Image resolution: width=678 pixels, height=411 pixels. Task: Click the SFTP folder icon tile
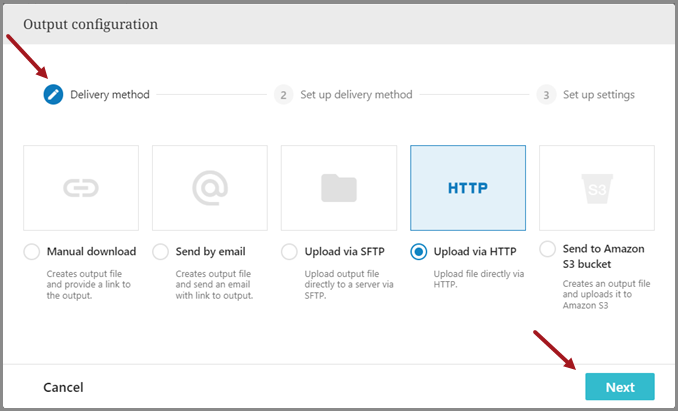339,187
